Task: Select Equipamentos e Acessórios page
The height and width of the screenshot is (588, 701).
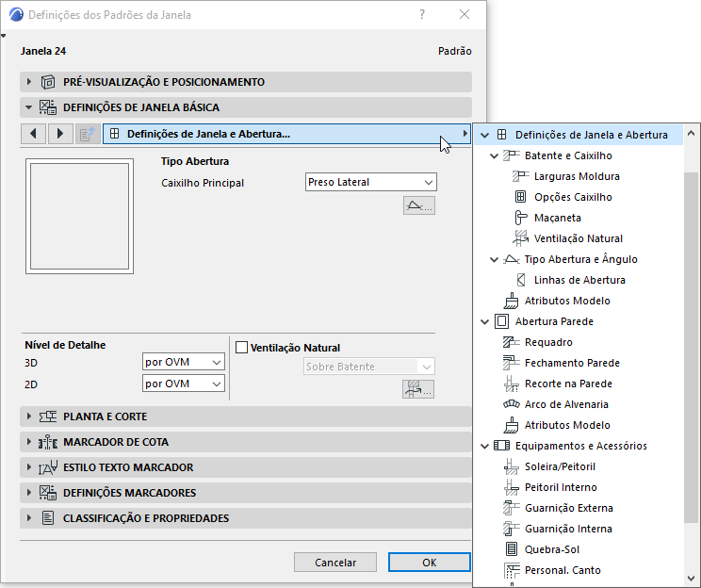Action: (x=581, y=446)
